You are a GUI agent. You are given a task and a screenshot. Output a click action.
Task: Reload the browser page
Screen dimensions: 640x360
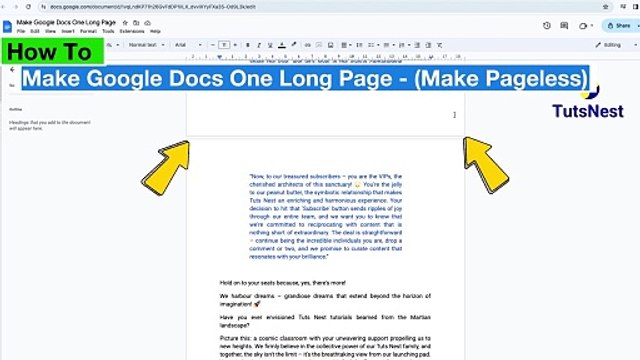tap(28, 7)
